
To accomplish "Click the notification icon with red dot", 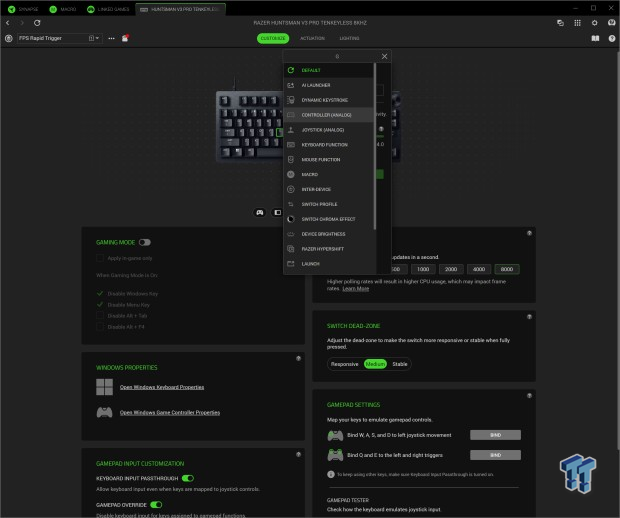I will coord(125,38).
